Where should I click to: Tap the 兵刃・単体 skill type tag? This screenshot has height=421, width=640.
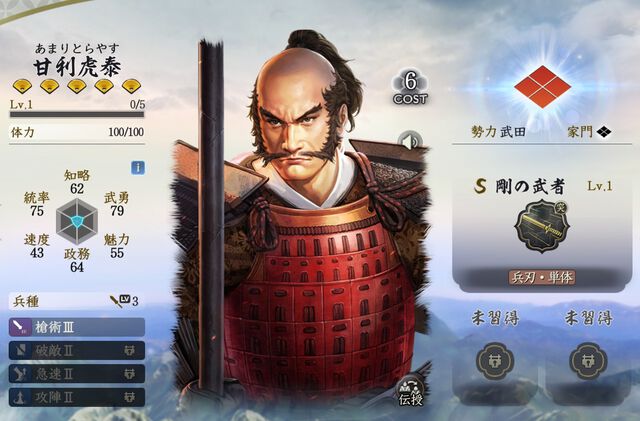[542, 278]
